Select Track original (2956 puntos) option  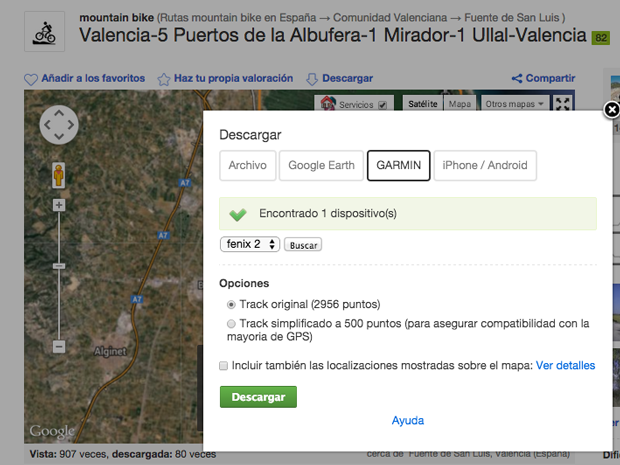pos(231,304)
